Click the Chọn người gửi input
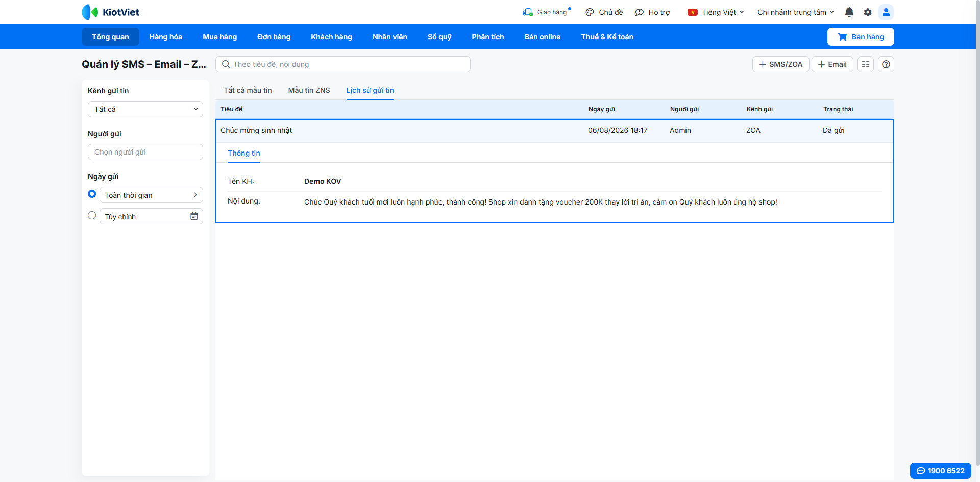 [x=145, y=152]
